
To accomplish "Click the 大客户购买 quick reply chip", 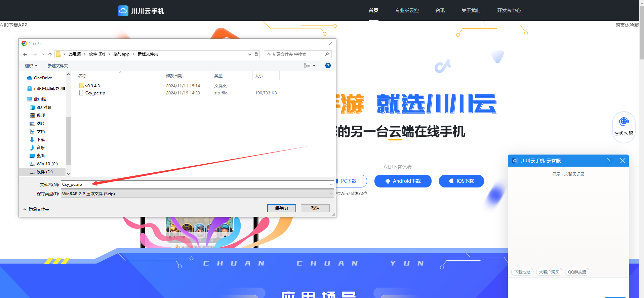I will 549,272.
